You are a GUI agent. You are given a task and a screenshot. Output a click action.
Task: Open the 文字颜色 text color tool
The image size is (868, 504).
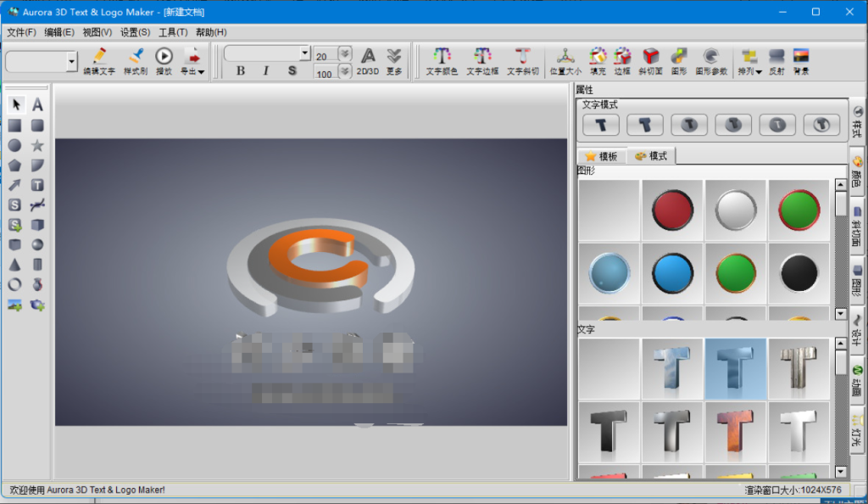(x=442, y=61)
